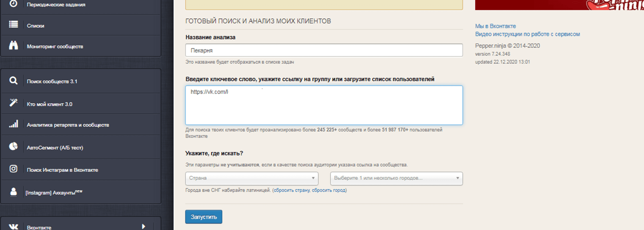This screenshot has width=644, height=230.
Task: Click the сбросить страну link
Action: point(291,190)
